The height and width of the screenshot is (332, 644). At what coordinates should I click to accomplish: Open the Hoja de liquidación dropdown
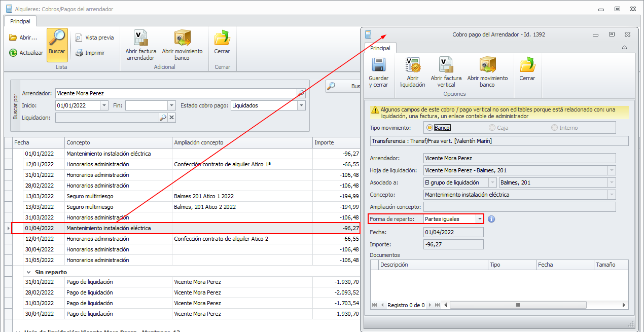click(x=612, y=170)
